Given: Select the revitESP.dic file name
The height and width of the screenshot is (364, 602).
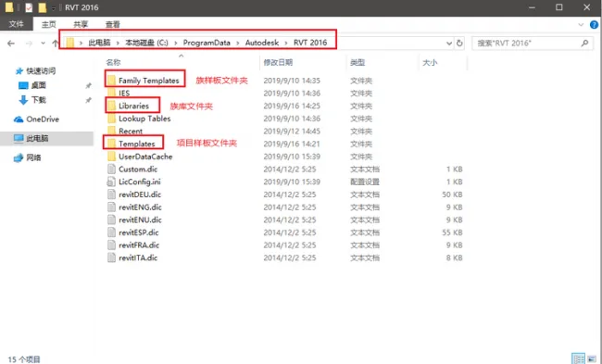Looking at the screenshot, I should tap(138, 232).
